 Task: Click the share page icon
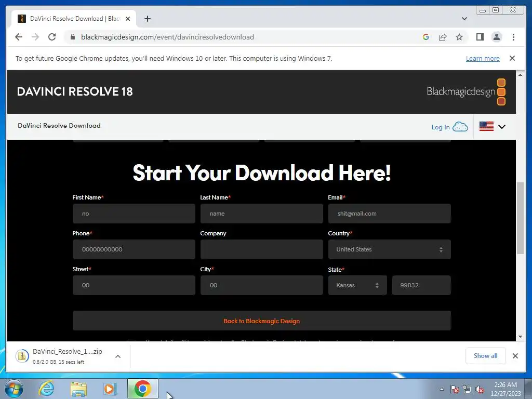coord(443,37)
